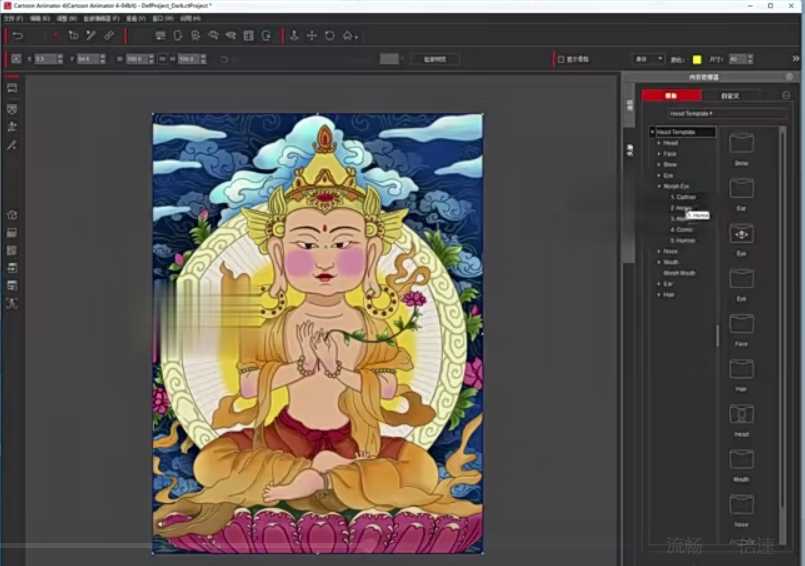This screenshot has width=805, height=566.
Task: Click the square icon left of X field
Action: [x=16, y=59]
